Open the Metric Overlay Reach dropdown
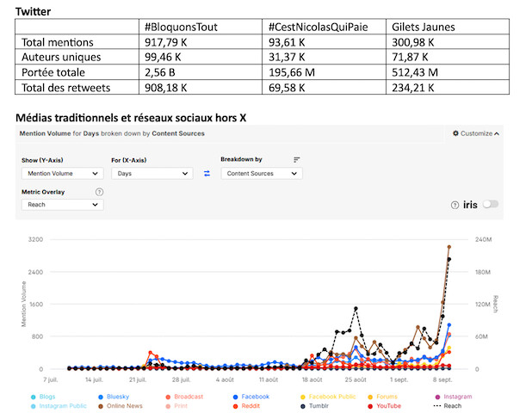 (x=62, y=205)
